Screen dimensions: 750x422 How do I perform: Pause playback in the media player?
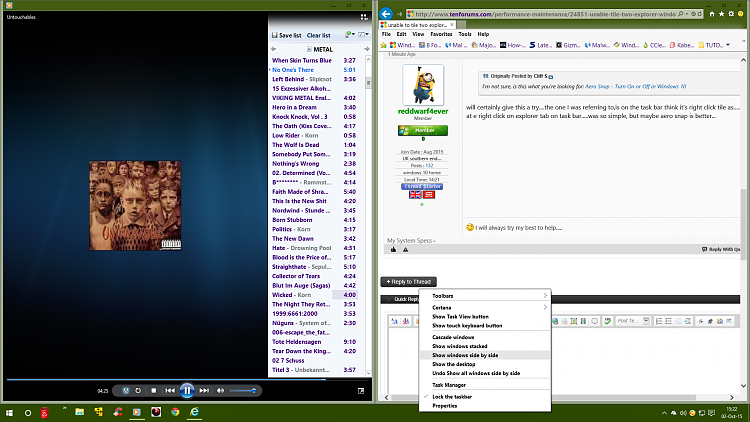coord(187,390)
